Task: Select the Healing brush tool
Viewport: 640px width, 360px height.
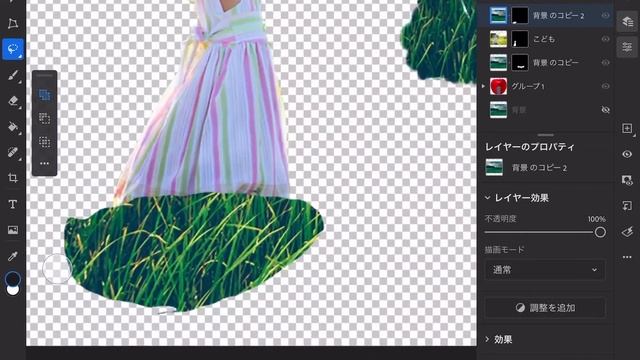Action: click(13, 152)
